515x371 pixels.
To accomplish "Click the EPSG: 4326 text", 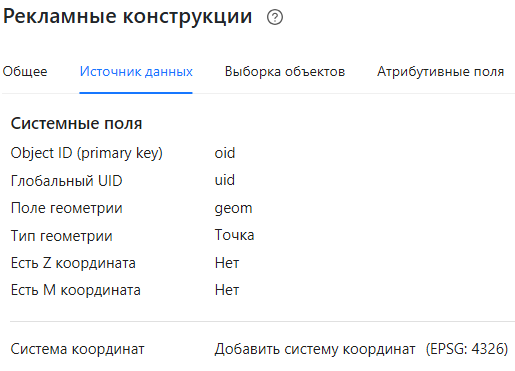I will (467, 349).
